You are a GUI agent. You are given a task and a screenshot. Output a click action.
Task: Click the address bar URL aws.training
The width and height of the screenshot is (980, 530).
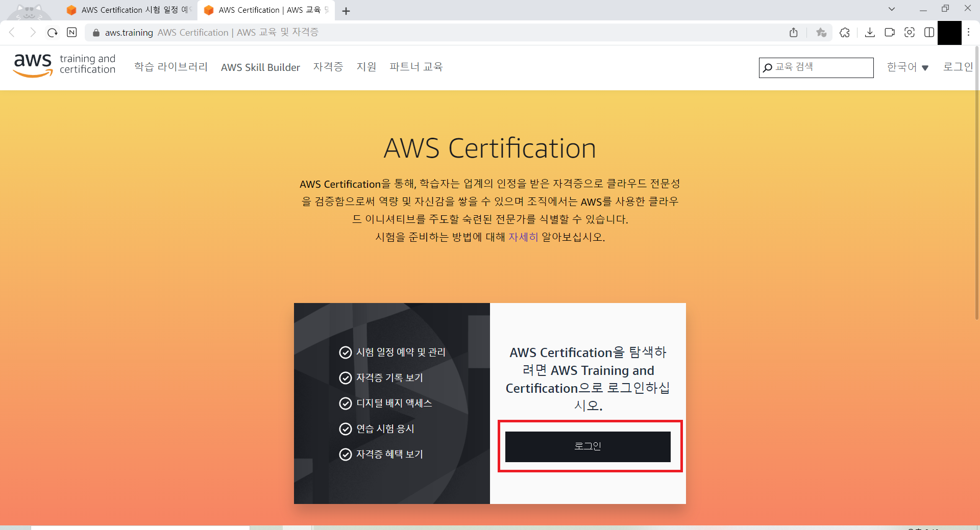coord(129,33)
